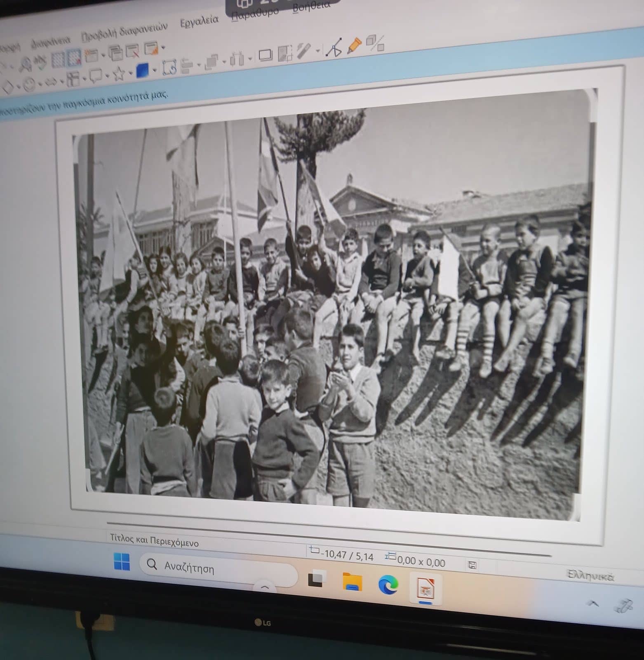
Task: Open the Εργαλεία menu
Action: click(199, 21)
